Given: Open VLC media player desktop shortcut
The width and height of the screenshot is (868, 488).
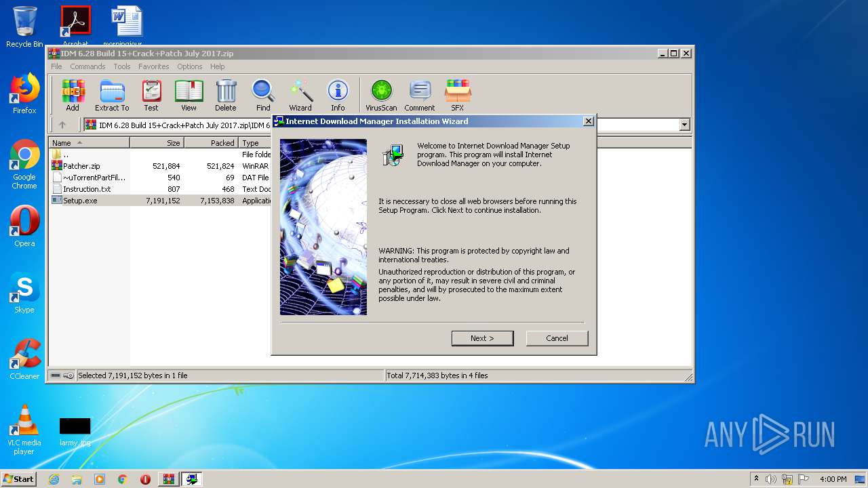Looking at the screenshot, I should (x=24, y=430).
